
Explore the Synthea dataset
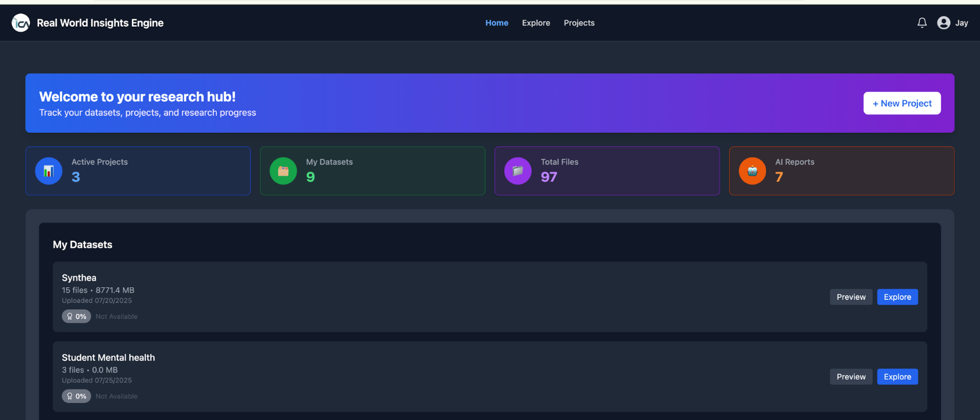(897, 297)
